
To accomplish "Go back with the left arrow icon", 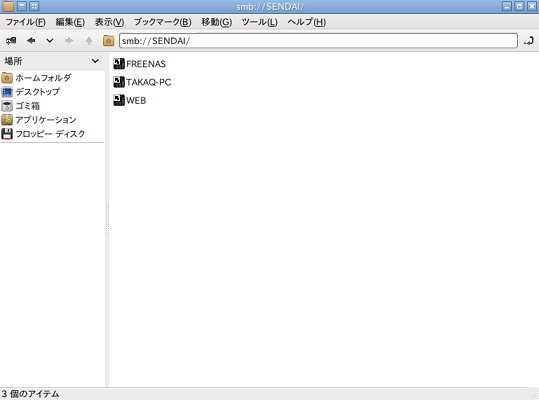I will click(x=31, y=41).
